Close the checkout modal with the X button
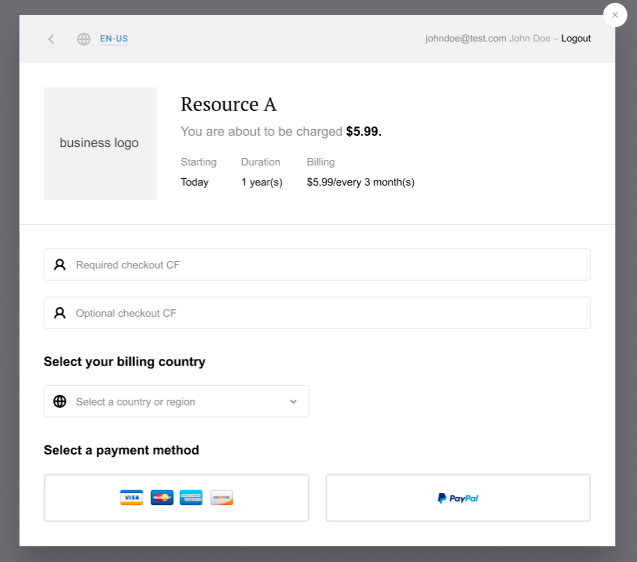 point(615,15)
